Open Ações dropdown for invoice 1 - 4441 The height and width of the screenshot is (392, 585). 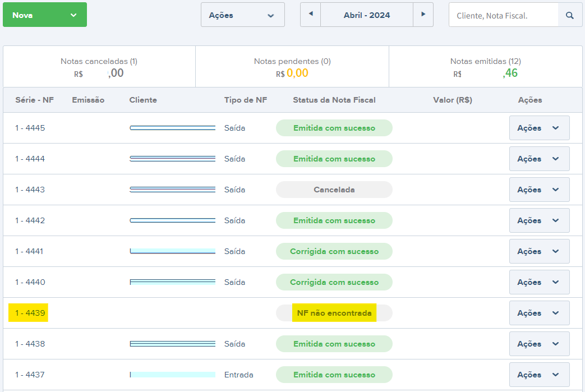pos(539,251)
